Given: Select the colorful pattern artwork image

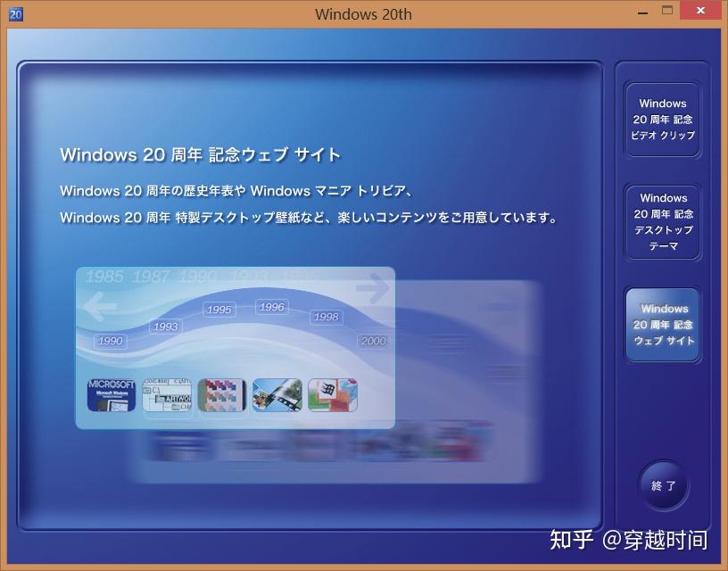Looking at the screenshot, I should click(221, 395).
